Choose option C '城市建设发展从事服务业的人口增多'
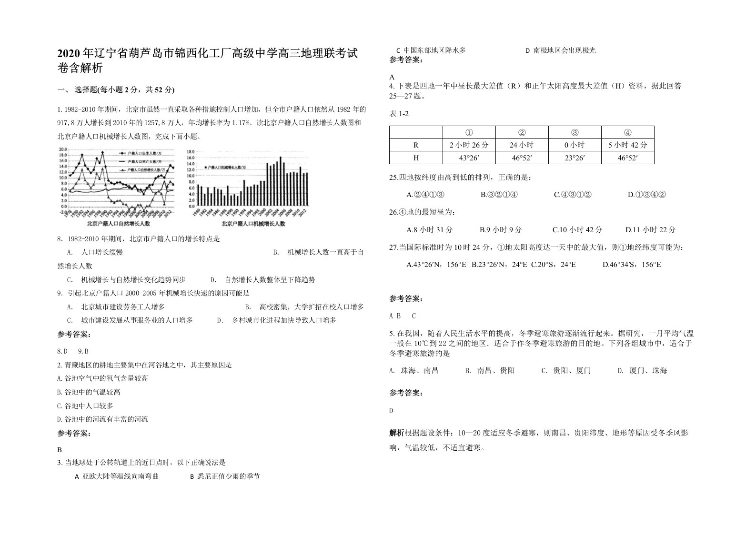The height and width of the screenshot is (534, 756). pos(130,320)
